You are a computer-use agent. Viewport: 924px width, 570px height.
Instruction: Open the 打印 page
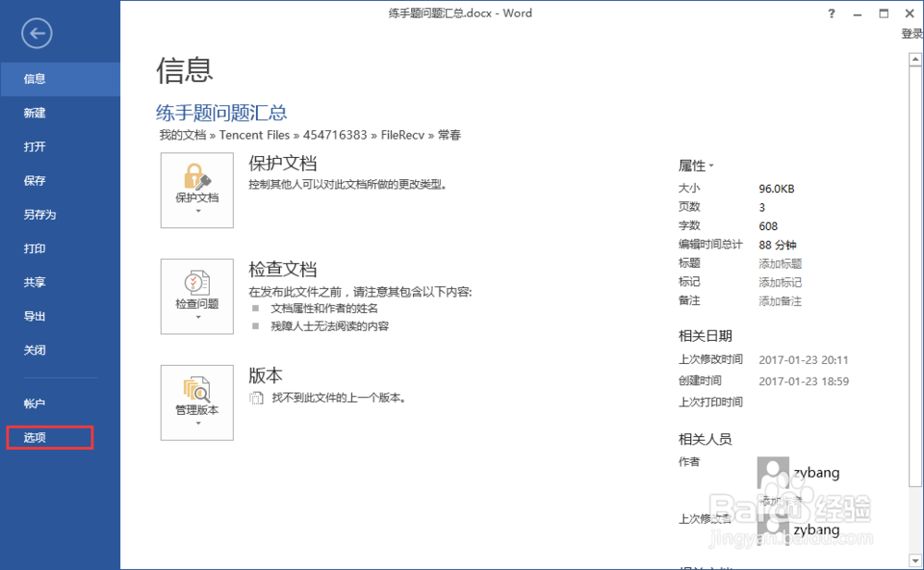(37, 249)
